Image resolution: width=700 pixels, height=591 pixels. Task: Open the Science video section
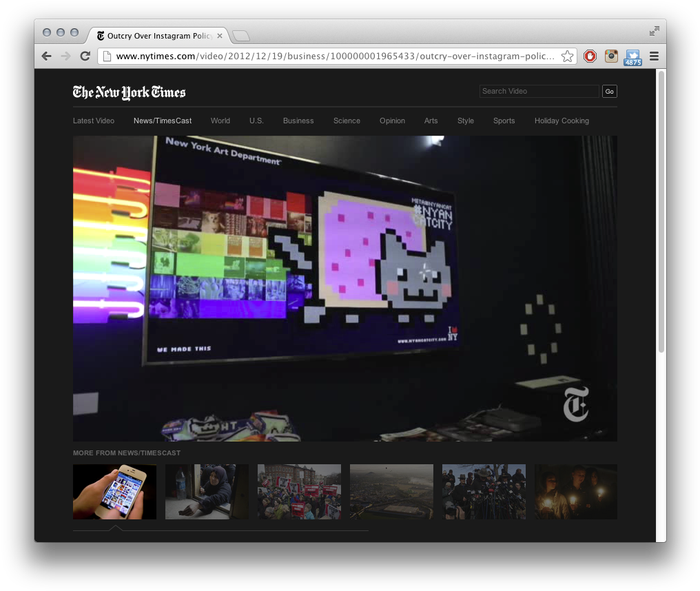pos(347,121)
